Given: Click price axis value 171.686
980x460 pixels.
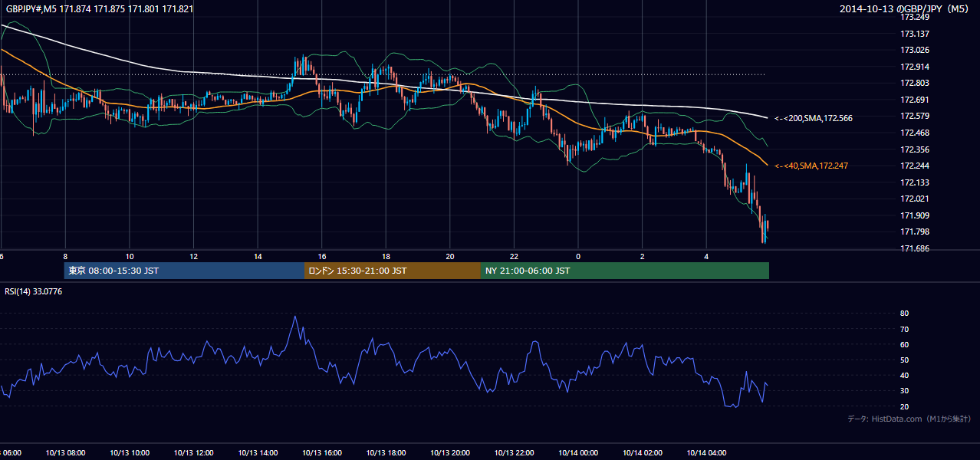Looking at the screenshot, I should [x=914, y=248].
